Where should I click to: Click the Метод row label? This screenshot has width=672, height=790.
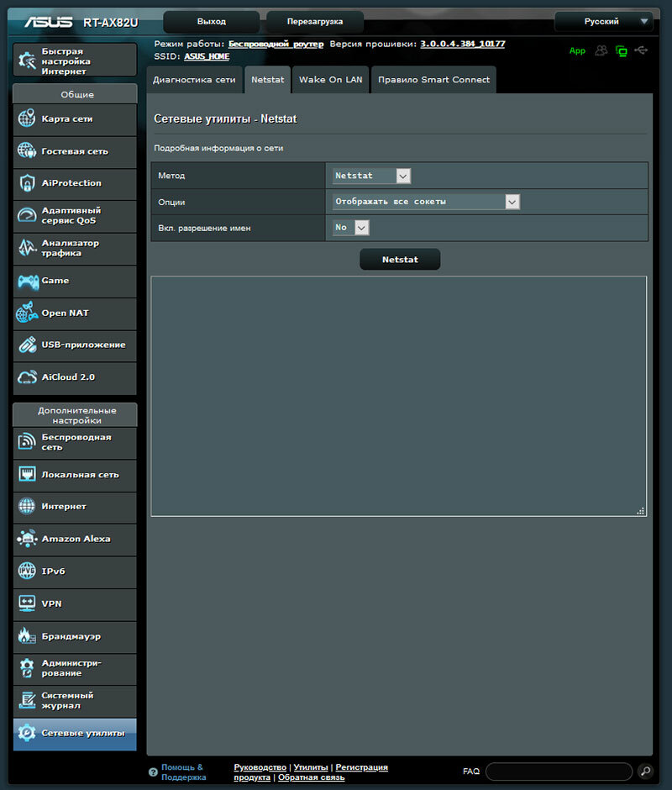[171, 176]
